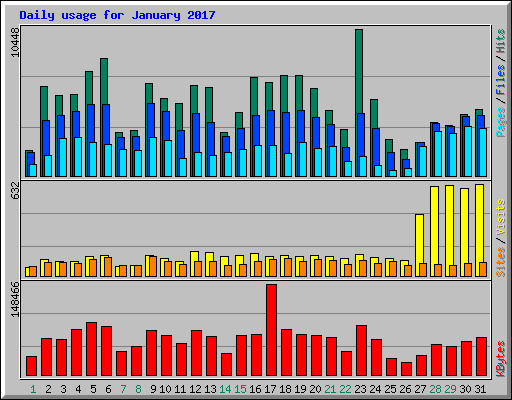Click the 10448 hits axis label
Screen dimensions: 512x400
[15, 42]
